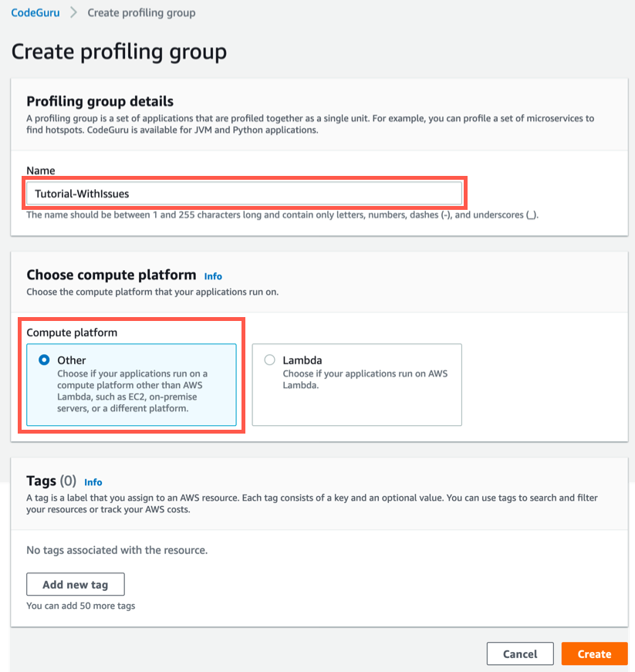Open CodeGuru from the breadcrumb trail
Viewport: 635px width, 672px height.
[34, 12]
